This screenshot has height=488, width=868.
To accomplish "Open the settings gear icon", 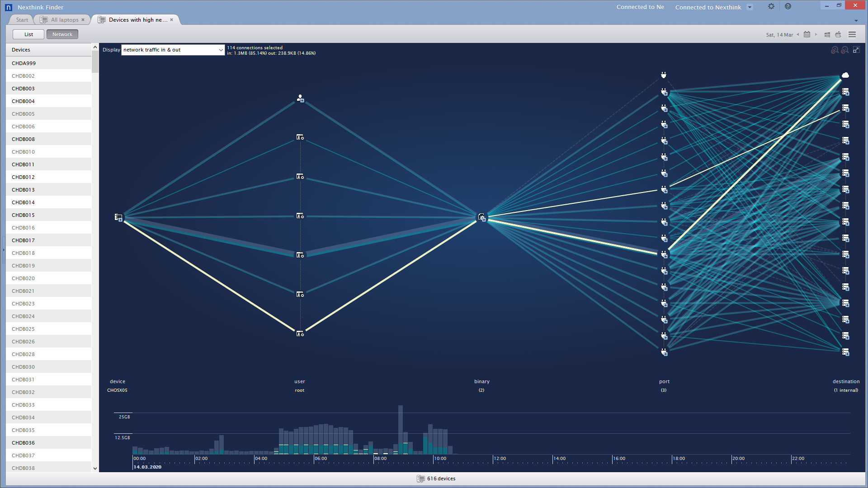I will coord(771,6).
